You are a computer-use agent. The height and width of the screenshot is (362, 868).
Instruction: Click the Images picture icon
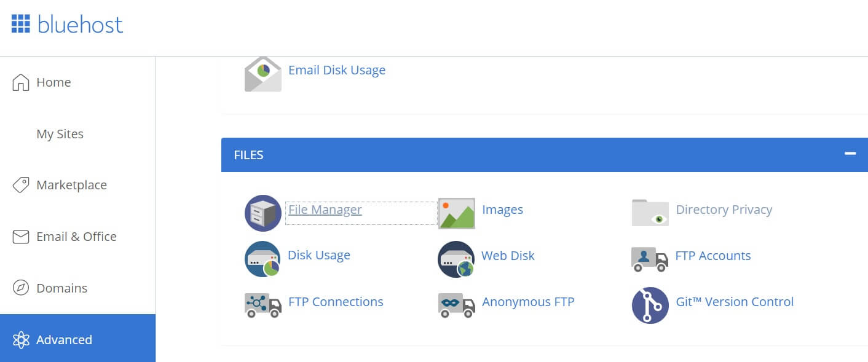tap(457, 213)
